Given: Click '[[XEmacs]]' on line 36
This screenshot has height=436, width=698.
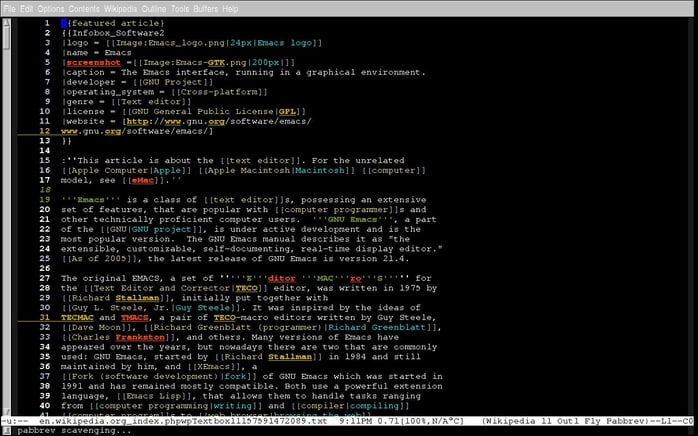Looking at the screenshot, I should click(216, 366).
